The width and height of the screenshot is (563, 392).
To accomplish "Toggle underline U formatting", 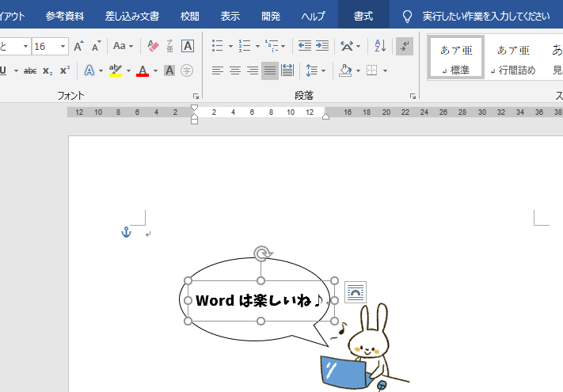I will click(4, 70).
